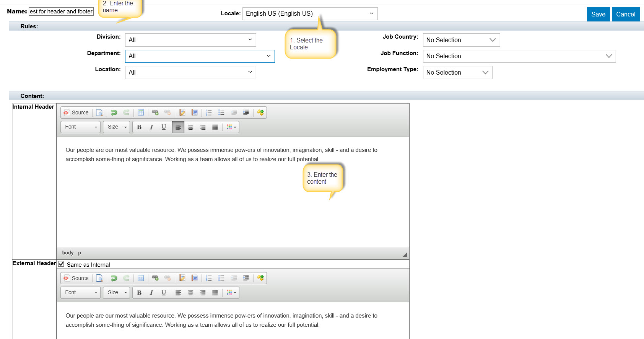Undo in the Internal Header editor
Viewport: 644px width, 339px height.
114,112
